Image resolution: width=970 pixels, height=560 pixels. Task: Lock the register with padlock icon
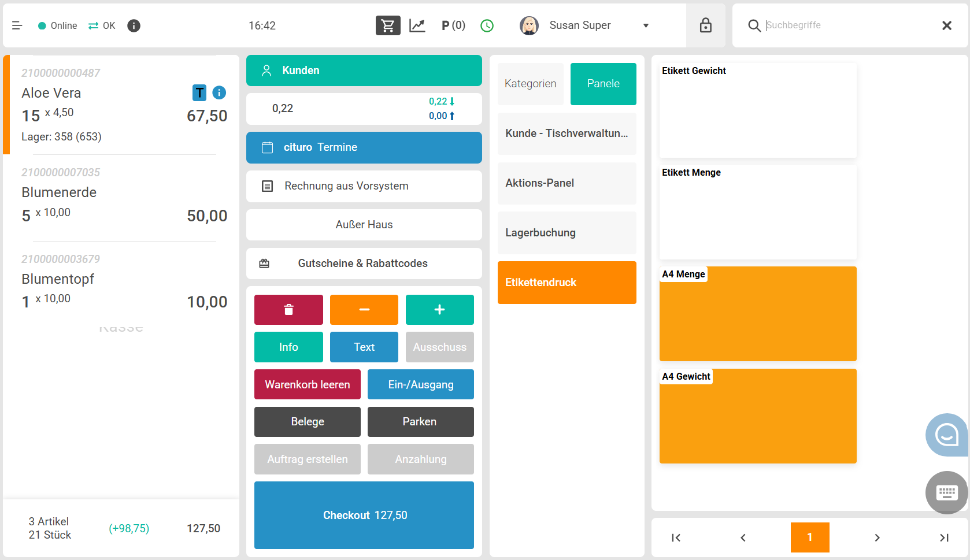click(705, 25)
